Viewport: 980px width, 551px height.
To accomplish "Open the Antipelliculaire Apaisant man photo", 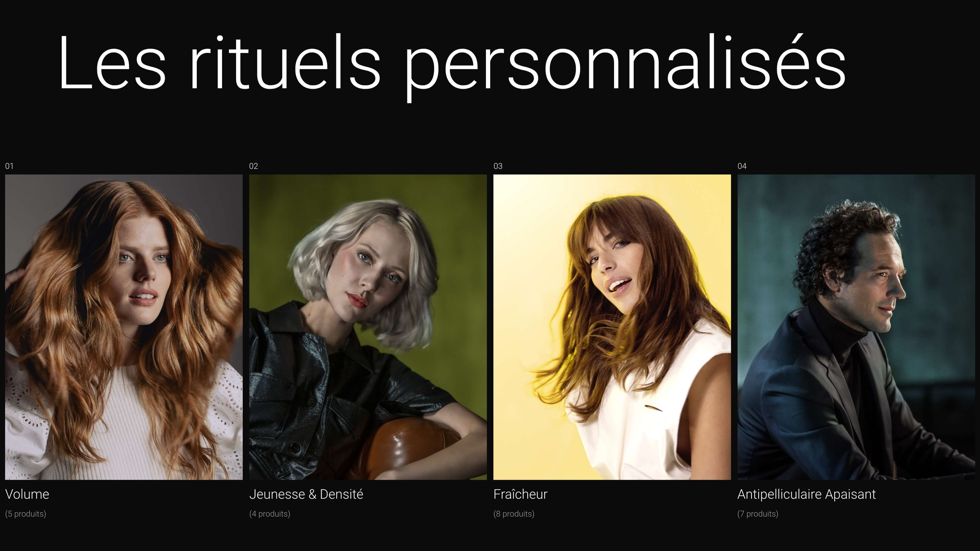I will 856,327.
